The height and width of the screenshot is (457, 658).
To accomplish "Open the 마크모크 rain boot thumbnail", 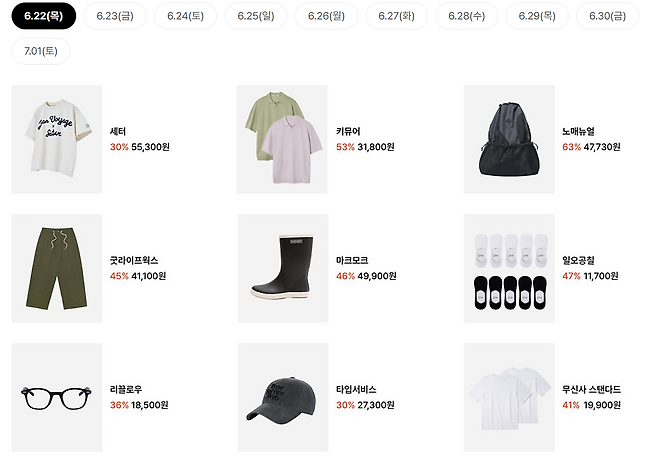I will coord(283,268).
